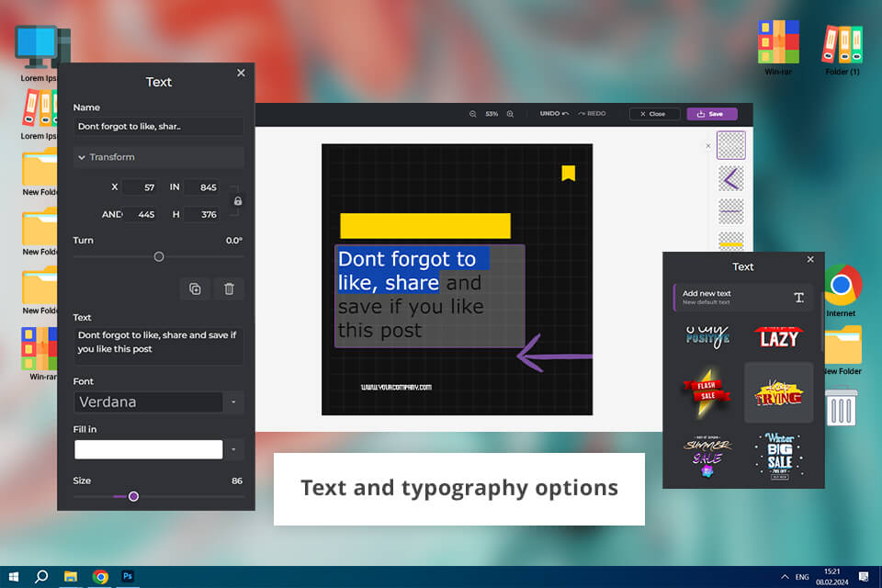Screen dimensions: 882x588
Task: Open Chrome from taskbar
Action: click(x=100, y=577)
